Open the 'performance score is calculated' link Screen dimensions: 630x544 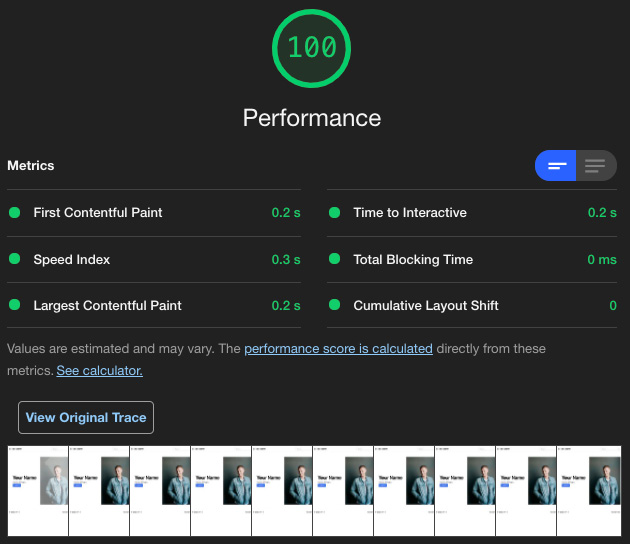[338, 348]
